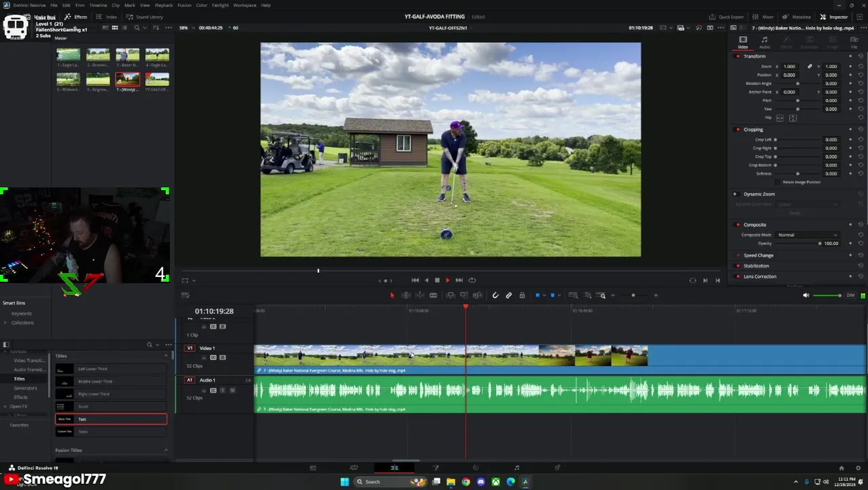Select the arrow selection tool
Image resolution: width=868 pixels, height=490 pixels.
point(392,295)
